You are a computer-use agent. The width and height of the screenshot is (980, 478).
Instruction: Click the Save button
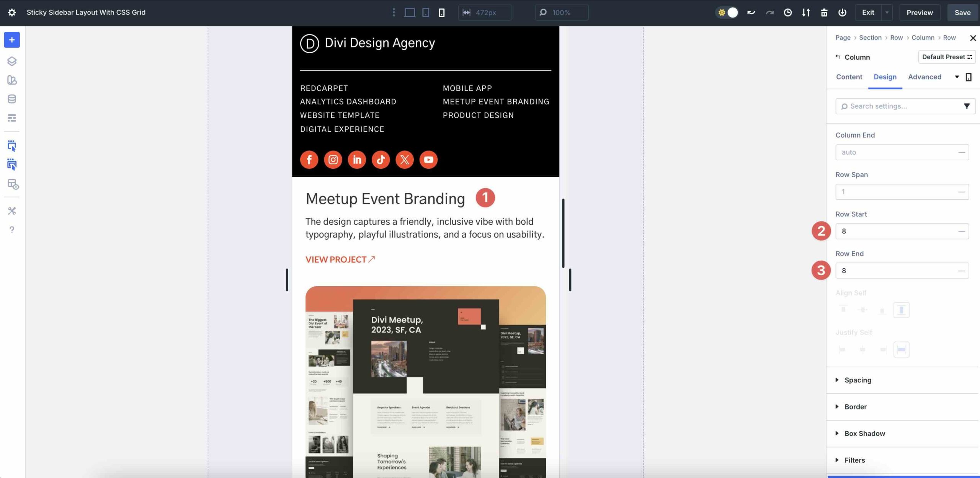point(963,12)
